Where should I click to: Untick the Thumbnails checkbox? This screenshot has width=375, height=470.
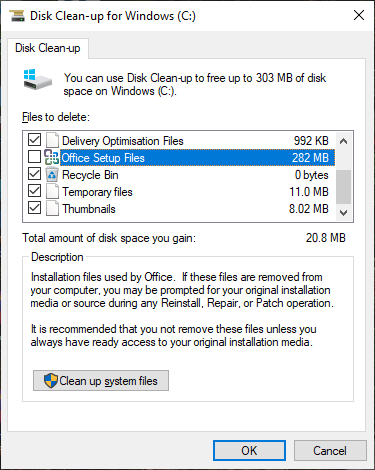coord(34,208)
